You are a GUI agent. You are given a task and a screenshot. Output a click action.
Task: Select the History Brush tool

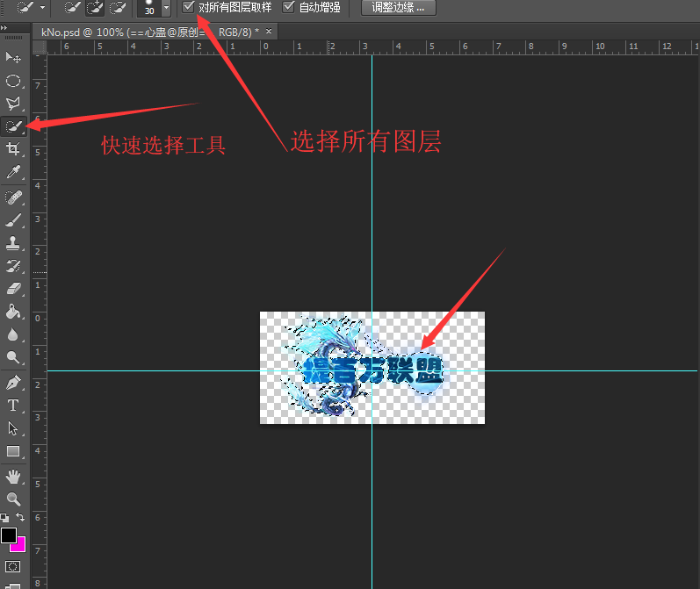coord(13,266)
